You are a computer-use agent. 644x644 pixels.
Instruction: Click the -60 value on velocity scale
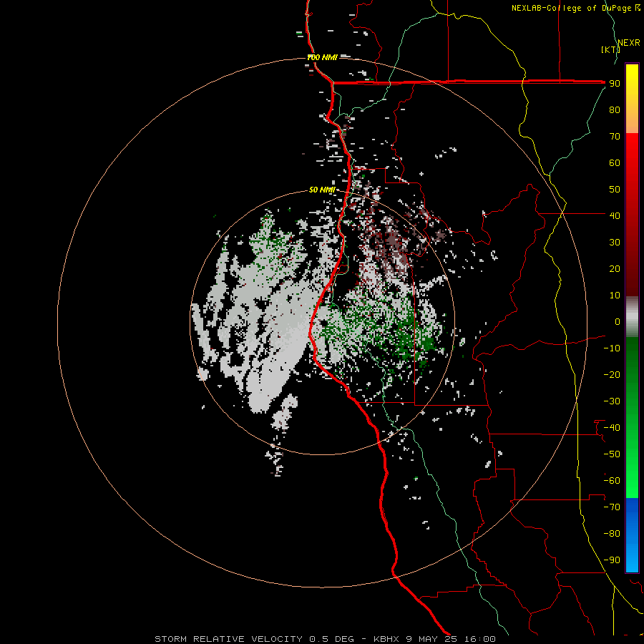[x=612, y=481]
